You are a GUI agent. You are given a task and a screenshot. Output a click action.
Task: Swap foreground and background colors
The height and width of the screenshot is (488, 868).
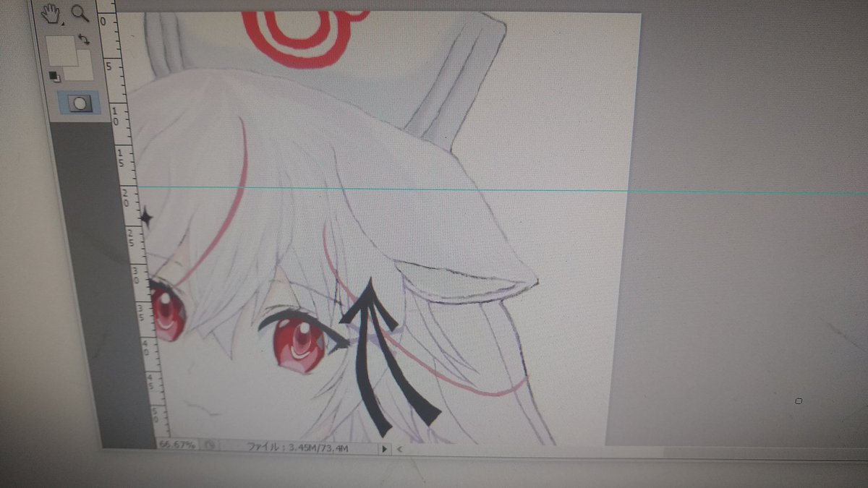[x=84, y=39]
